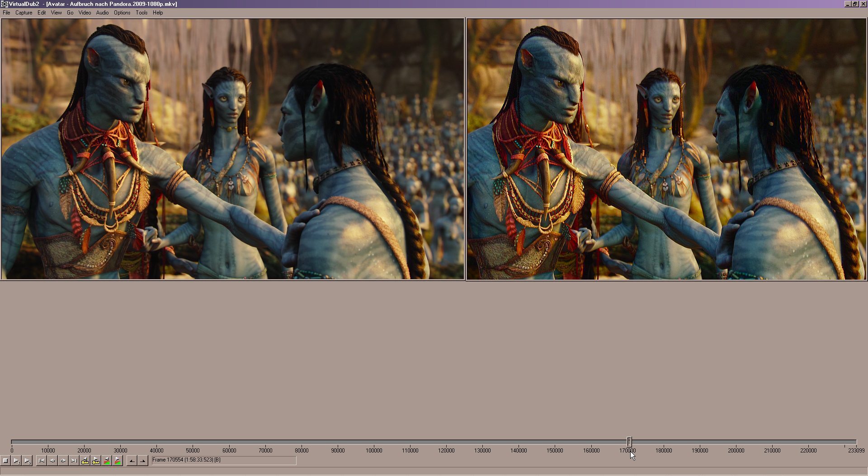868x476 pixels.
Task: Play the output video preview
Action: (27, 461)
